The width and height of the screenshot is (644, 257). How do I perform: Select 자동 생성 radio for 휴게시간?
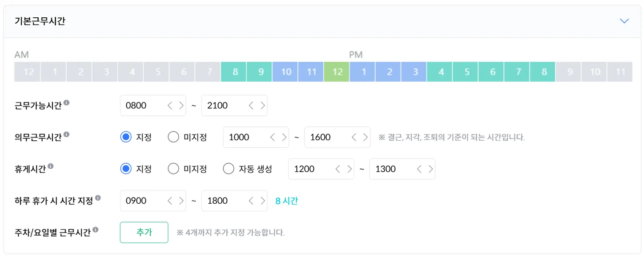pos(228,169)
